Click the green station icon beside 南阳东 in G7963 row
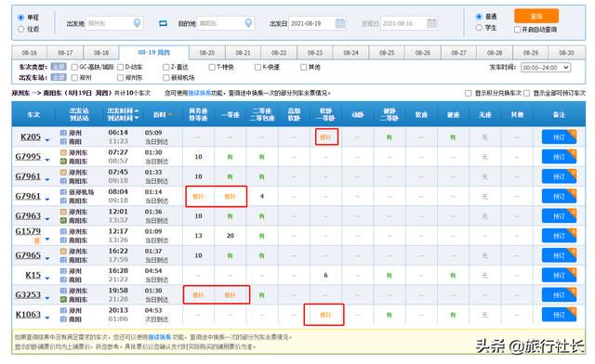595x364 pixels. tap(63, 220)
